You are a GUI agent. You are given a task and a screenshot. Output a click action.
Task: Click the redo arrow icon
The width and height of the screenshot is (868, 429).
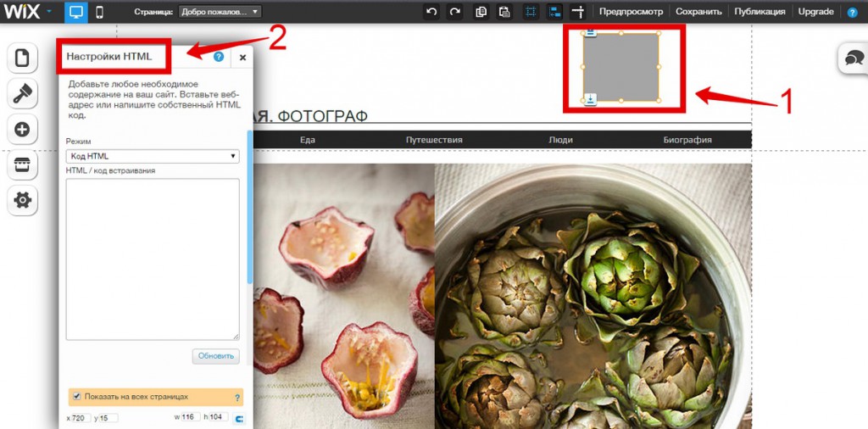click(455, 12)
